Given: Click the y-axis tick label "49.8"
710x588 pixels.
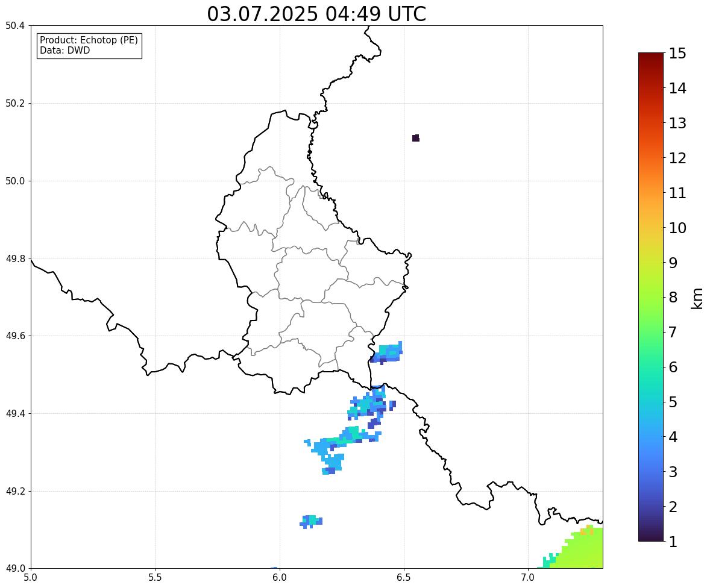Looking at the screenshot, I should coord(15,258).
